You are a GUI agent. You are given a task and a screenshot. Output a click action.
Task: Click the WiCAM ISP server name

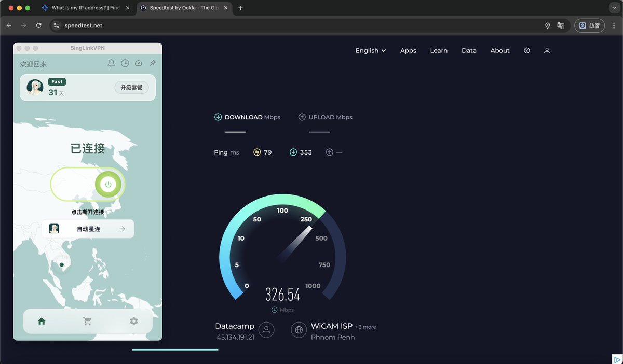tap(332, 326)
